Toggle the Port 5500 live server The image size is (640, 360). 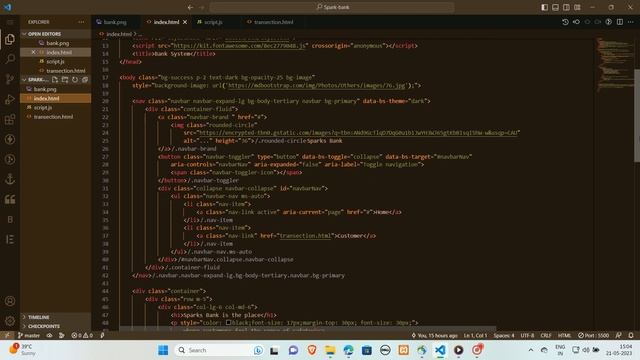point(593,335)
